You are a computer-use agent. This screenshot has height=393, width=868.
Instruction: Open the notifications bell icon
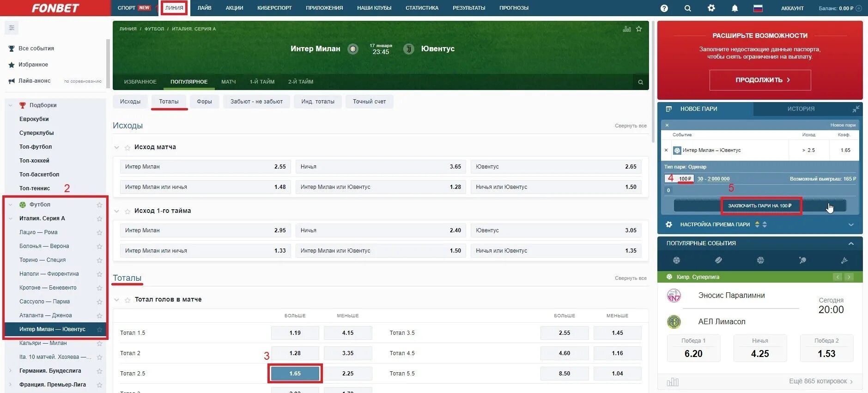[x=734, y=8]
